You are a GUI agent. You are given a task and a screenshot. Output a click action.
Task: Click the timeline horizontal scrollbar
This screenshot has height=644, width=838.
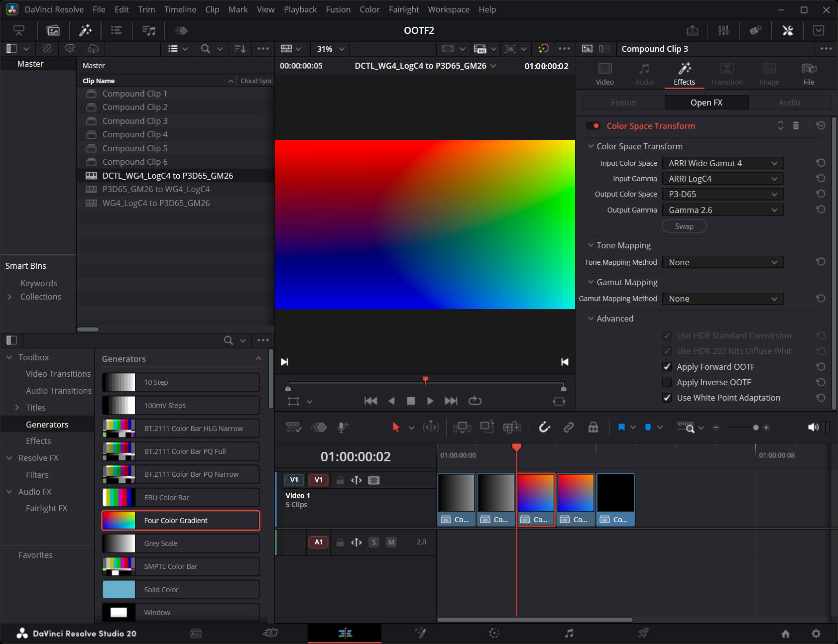click(x=535, y=620)
